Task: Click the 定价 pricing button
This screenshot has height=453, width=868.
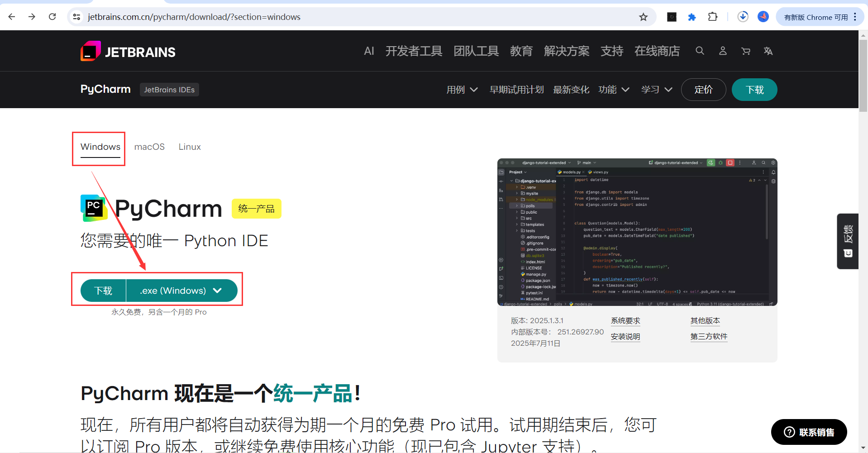Action: click(703, 90)
